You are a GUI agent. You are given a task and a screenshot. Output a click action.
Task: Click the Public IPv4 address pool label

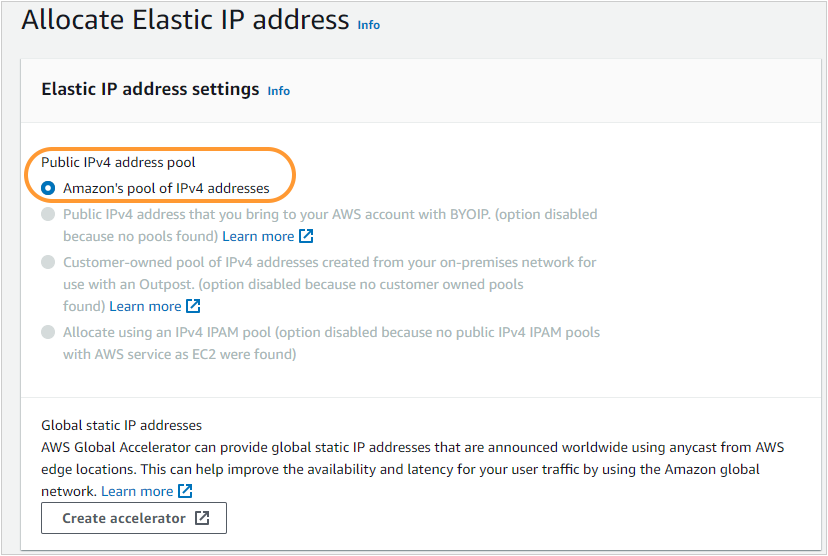pos(118,162)
